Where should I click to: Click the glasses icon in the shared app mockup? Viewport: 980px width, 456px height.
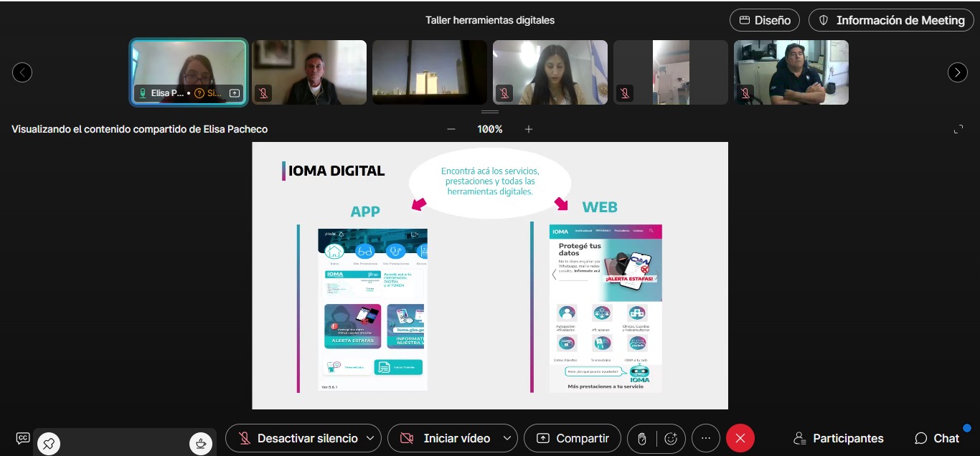point(365,251)
